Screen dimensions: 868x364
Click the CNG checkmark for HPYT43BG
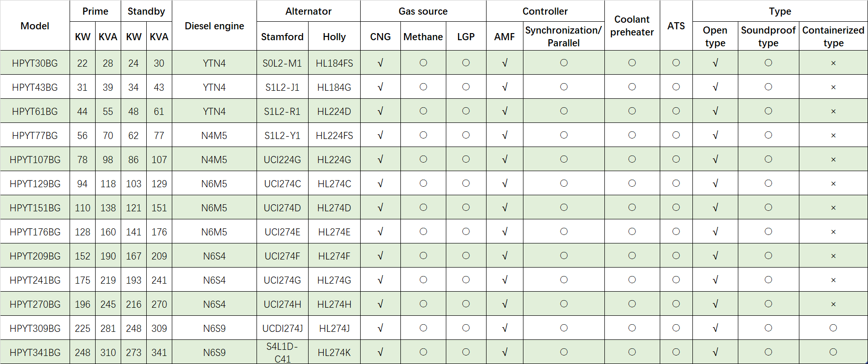click(381, 87)
